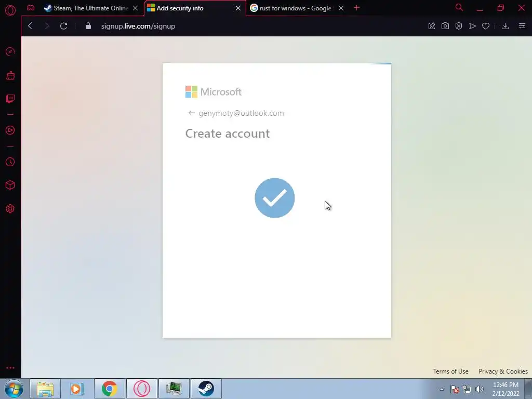Click the genymoty@outlook.com email text
Screen dimensions: 532x399
(x=241, y=113)
